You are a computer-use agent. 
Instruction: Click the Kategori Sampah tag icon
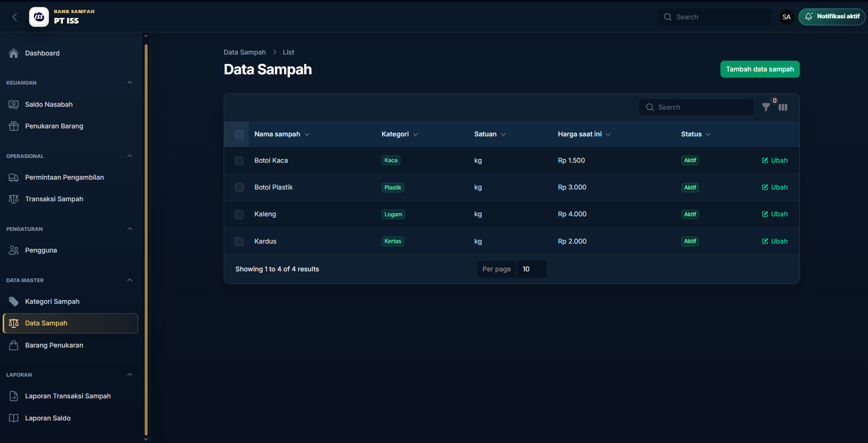click(x=14, y=301)
